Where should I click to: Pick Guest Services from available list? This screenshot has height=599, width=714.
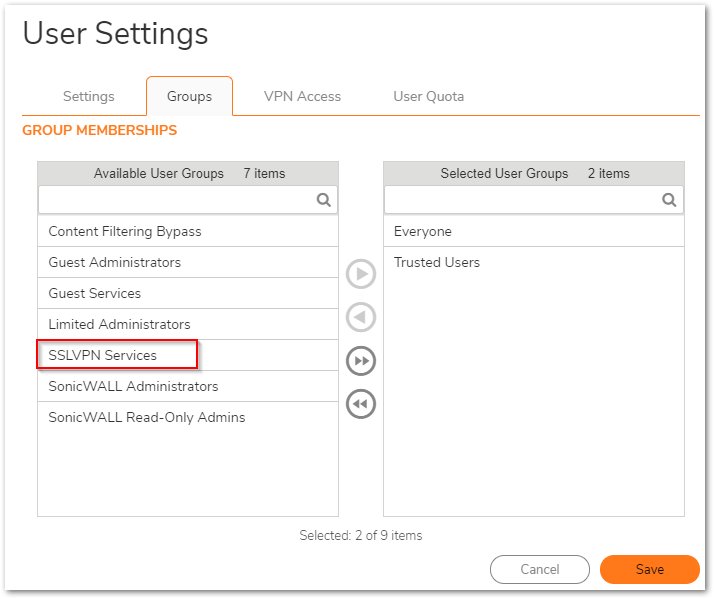[95, 293]
